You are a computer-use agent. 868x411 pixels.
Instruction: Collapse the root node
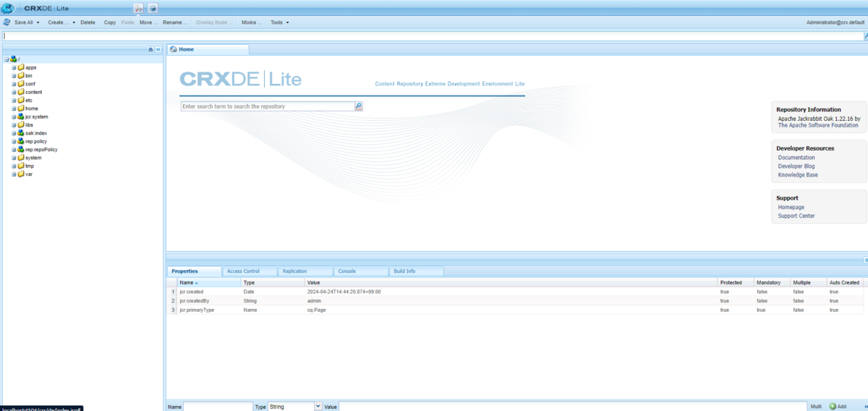6,59
